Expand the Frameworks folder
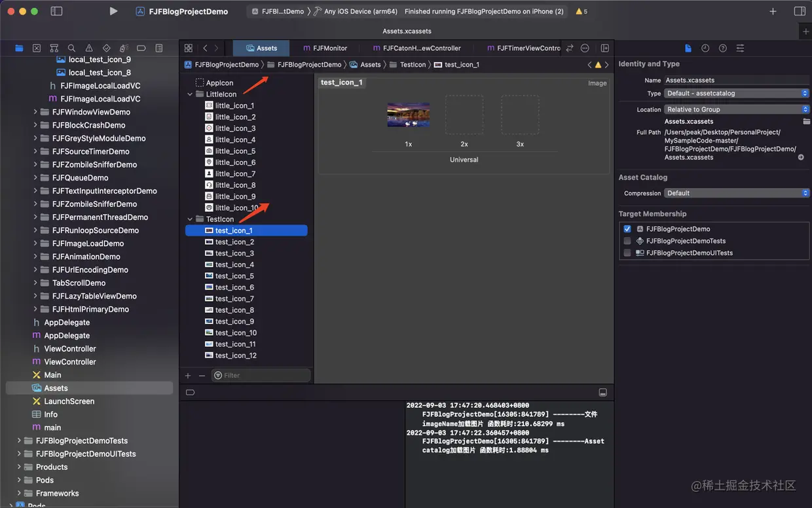 pos(19,493)
